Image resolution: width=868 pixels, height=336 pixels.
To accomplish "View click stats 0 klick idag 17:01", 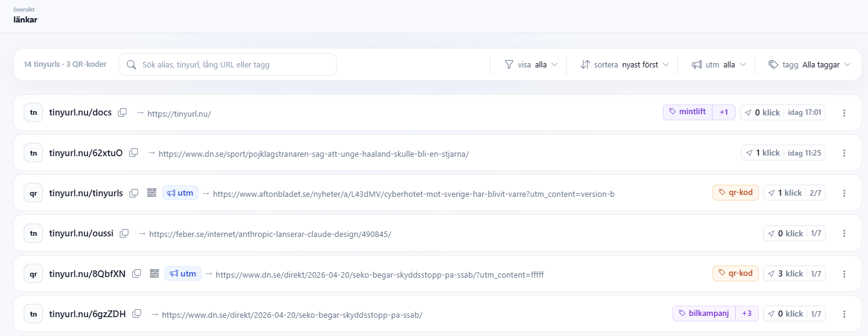I will click(x=783, y=112).
